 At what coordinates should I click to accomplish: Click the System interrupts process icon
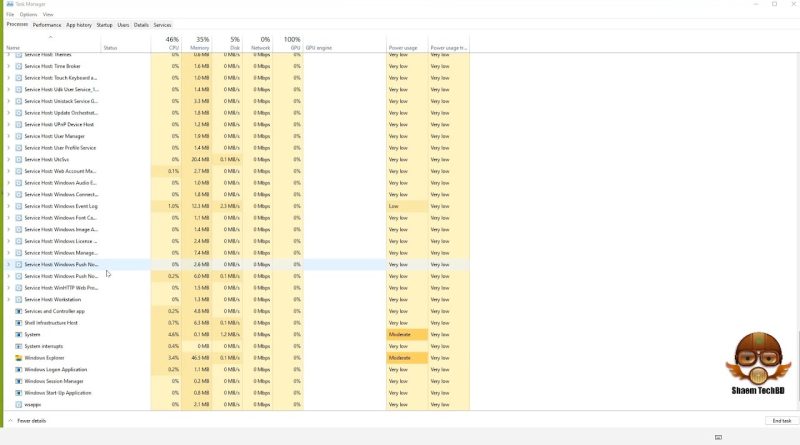click(19, 347)
